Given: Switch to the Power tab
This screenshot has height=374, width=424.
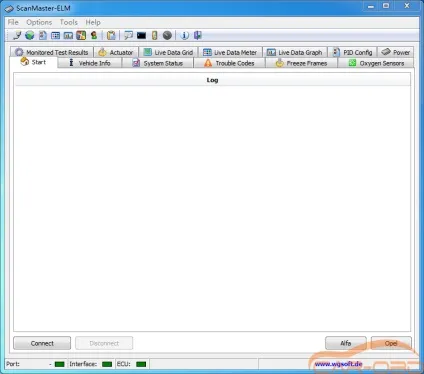Looking at the screenshot, I should pos(396,52).
